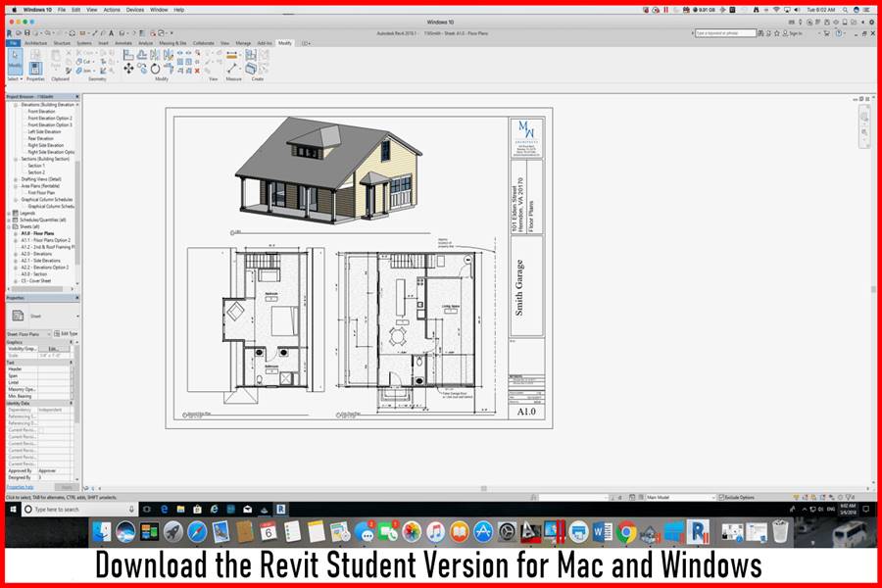The image size is (882, 588).
Task: Click the red Delete icon in ribbon
Action: point(197,71)
